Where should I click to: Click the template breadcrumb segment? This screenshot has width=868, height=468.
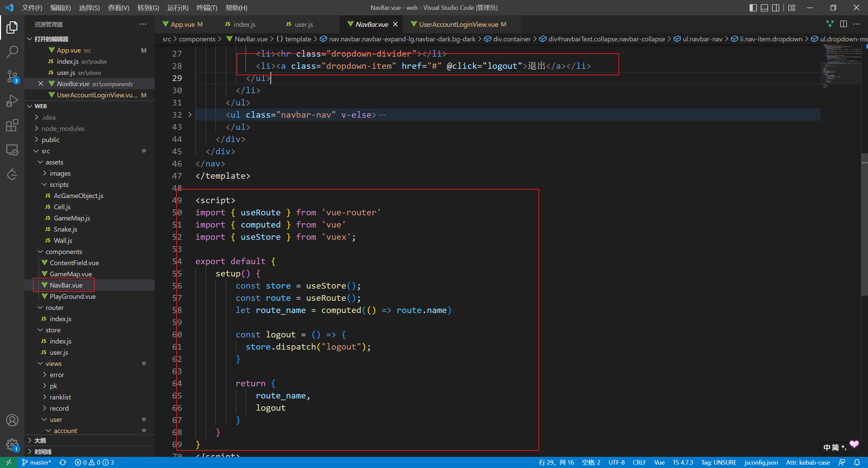[x=294, y=39]
